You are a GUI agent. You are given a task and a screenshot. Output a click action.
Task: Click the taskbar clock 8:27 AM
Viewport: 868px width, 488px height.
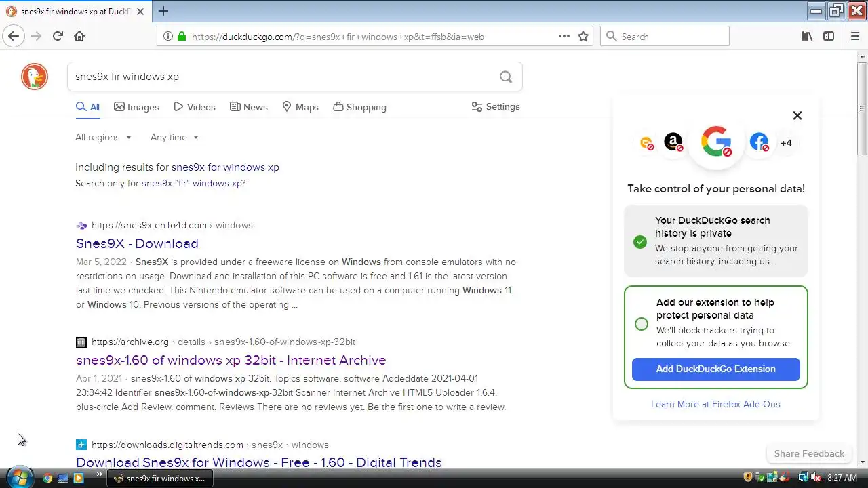click(842, 478)
